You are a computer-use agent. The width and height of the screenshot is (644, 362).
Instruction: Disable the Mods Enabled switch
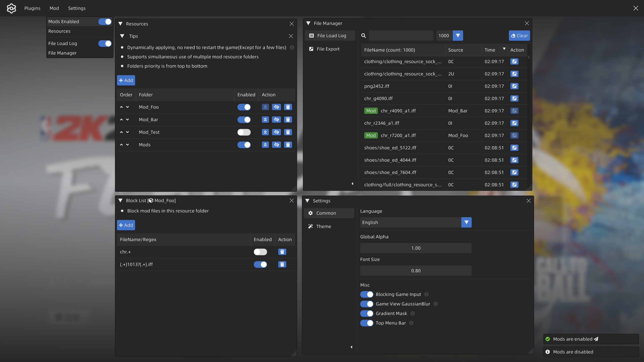105,22
